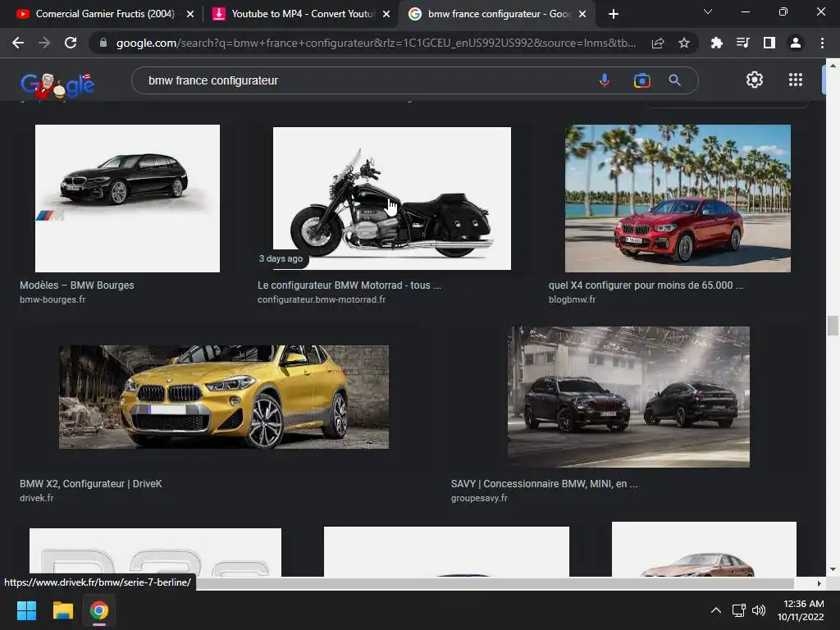The height and width of the screenshot is (630, 840).
Task: Open the Windows Start menu
Action: (26, 610)
